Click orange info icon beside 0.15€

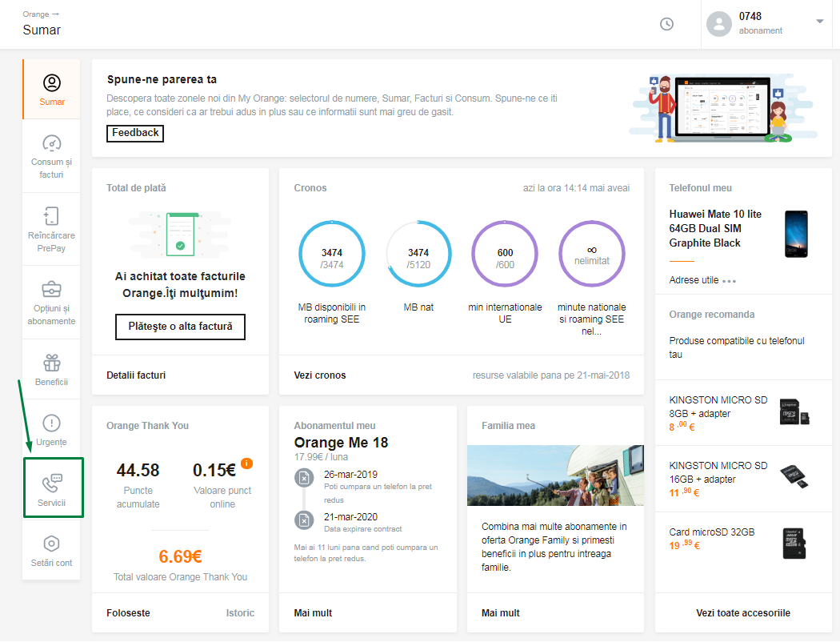[246, 463]
